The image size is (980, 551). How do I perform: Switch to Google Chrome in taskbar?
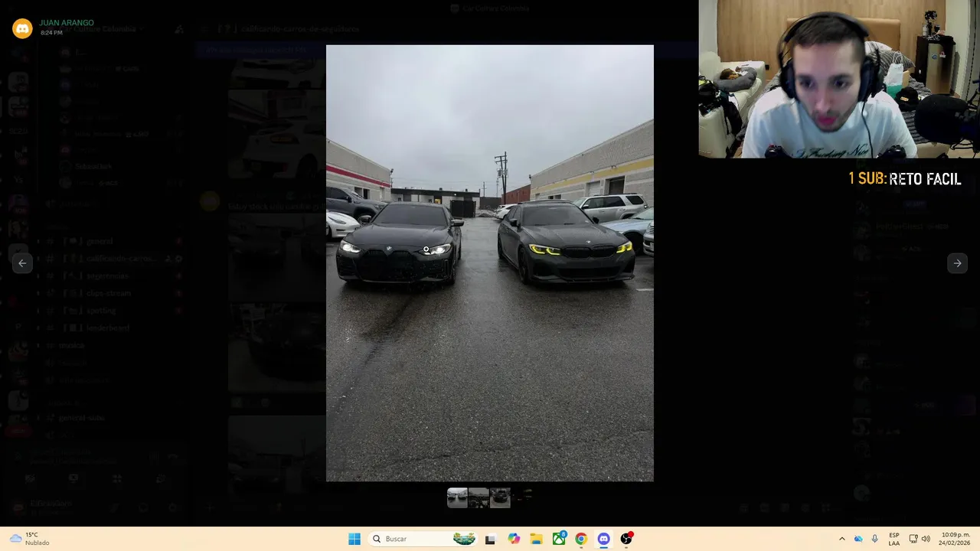click(x=581, y=539)
